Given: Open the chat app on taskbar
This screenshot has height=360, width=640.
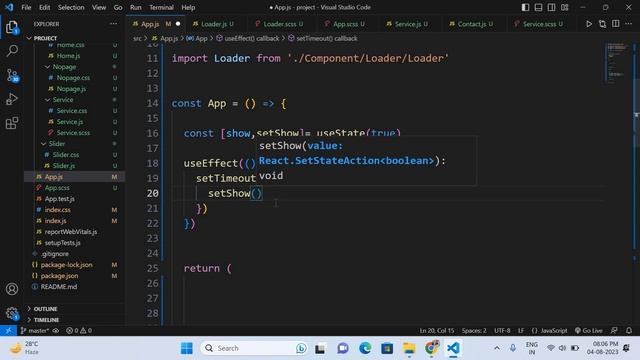Looking at the screenshot, I should [343, 348].
